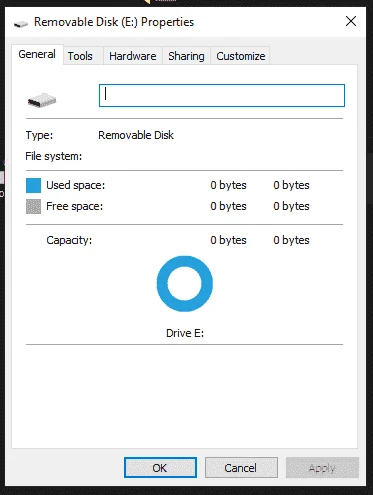Click the 'Capacity:' label

tap(69, 240)
